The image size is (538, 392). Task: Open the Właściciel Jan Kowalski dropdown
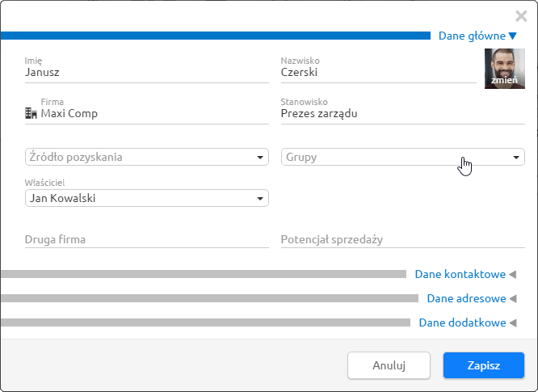point(147,198)
